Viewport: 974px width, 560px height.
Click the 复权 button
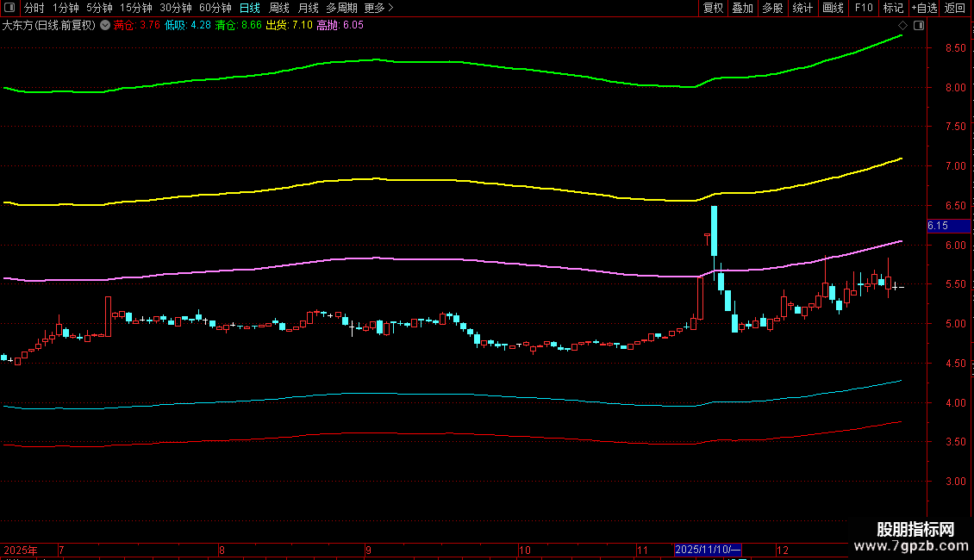(713, 8)
